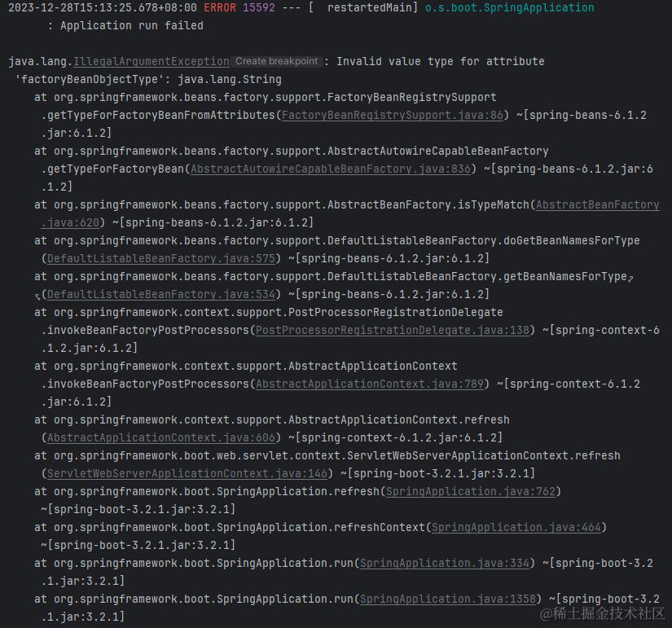672x628 pixels.
Task: Open SpringApplication.java:464 link
Action: (516, 527)
